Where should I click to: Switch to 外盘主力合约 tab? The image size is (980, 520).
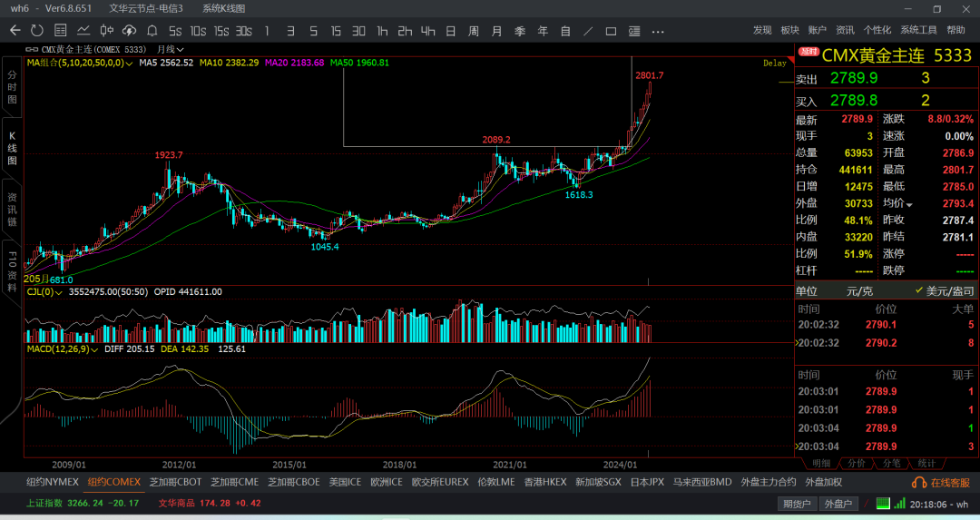coord(769,482)
